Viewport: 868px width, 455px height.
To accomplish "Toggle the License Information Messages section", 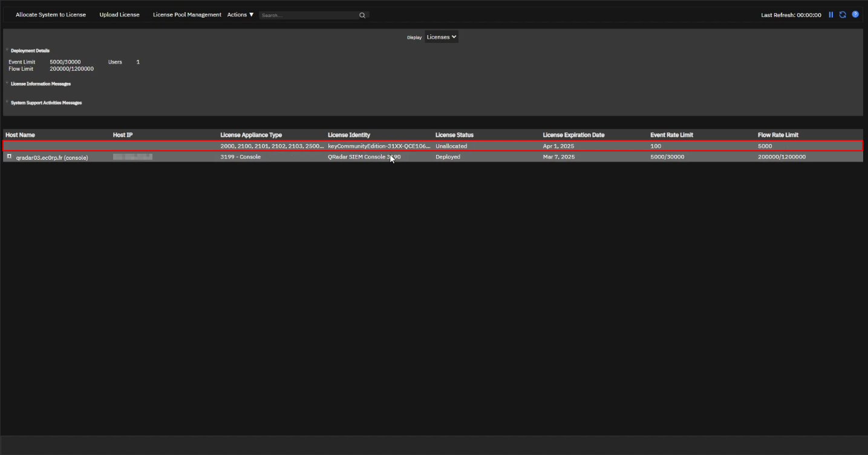I will 7,83.
